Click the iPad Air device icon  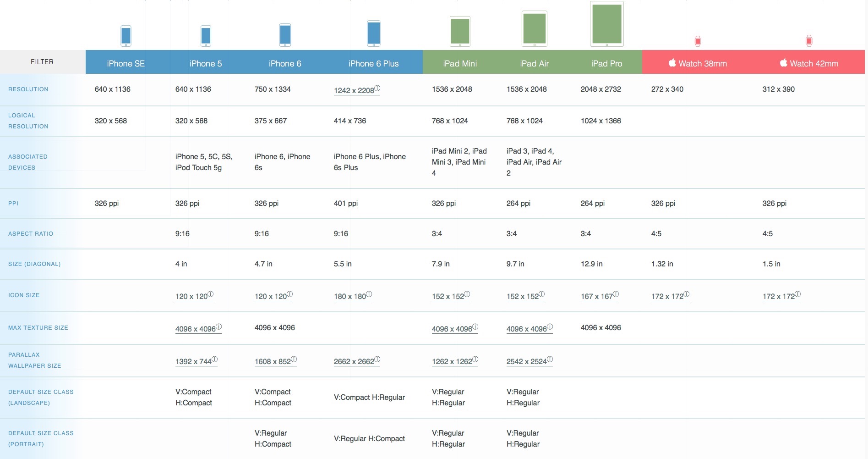pyautogui.click(x=535, y=28)
